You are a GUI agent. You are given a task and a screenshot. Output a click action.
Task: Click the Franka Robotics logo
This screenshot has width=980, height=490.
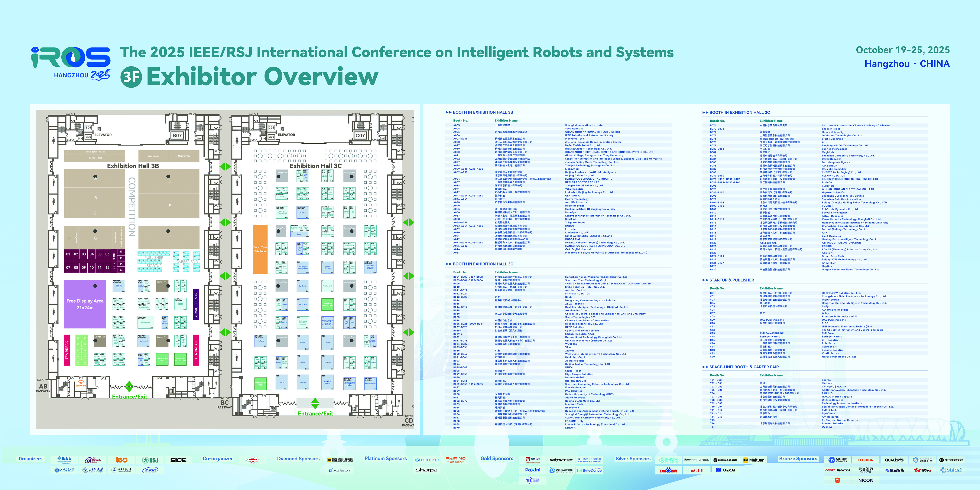click(x=725, y=460)
